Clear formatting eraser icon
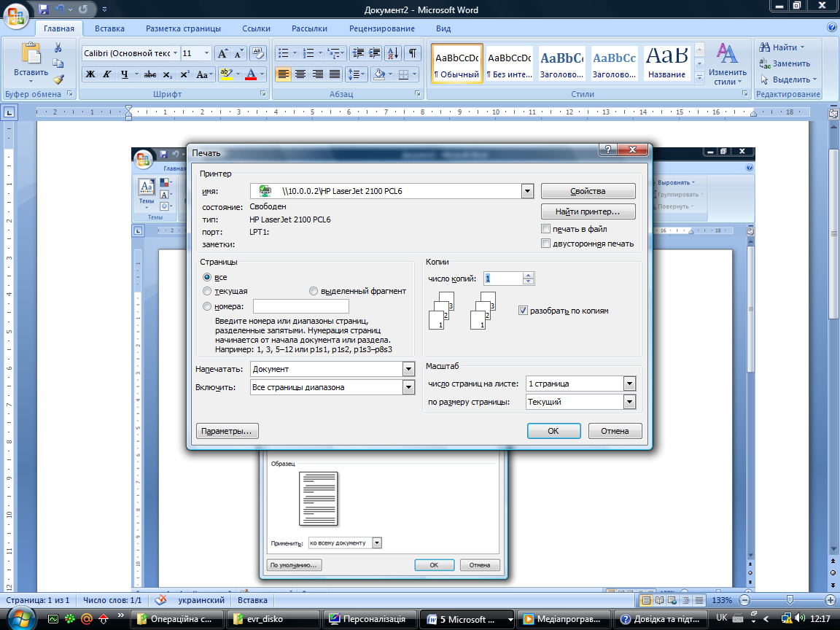Screen dimensions: 840x630 258,53
